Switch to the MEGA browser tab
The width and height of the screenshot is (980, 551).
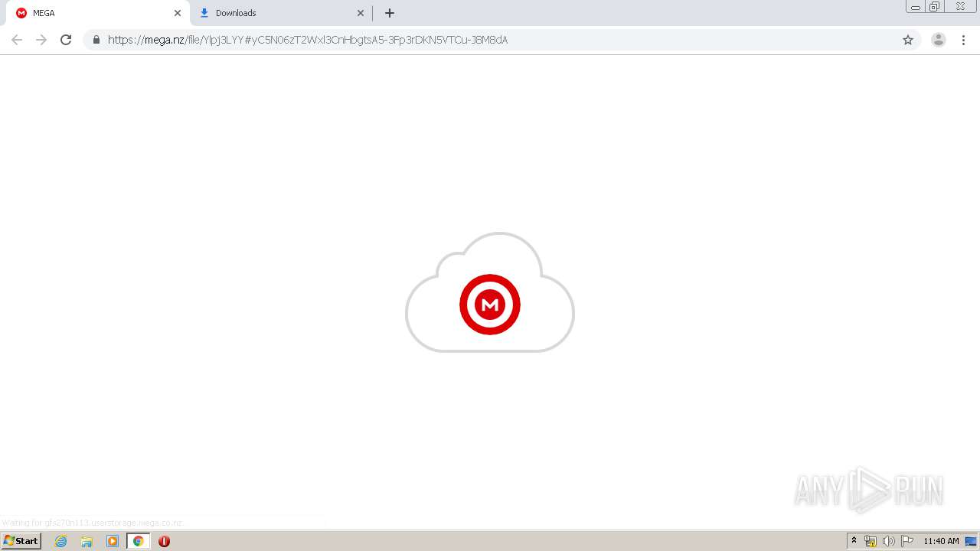click(98, 13)
